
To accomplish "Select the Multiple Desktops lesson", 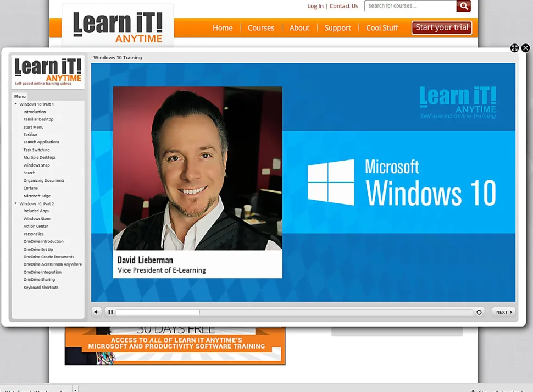I will tap(40, 157).
